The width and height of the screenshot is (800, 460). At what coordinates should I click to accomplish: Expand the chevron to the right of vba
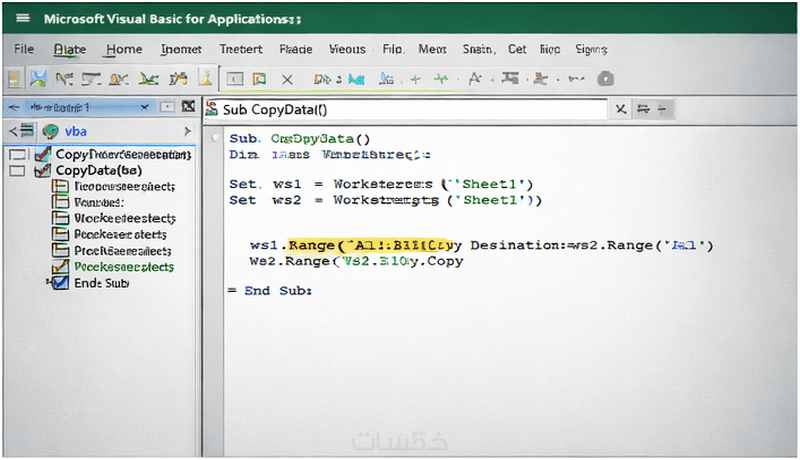187,131
